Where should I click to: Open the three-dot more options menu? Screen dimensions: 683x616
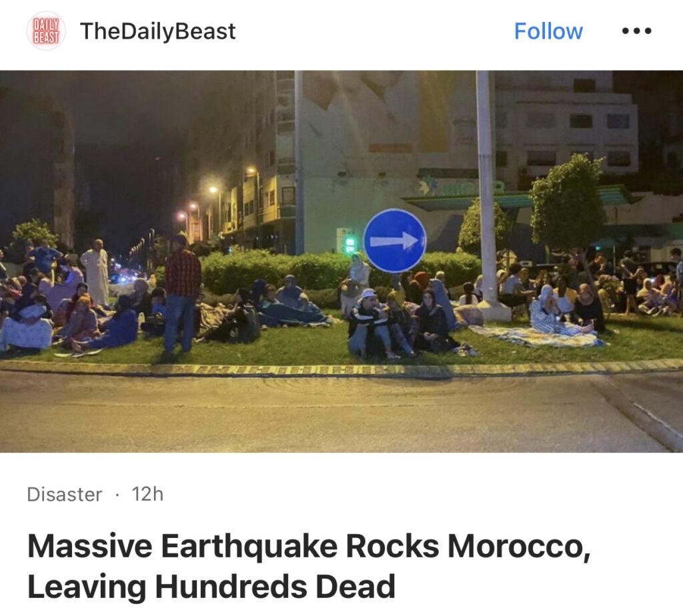point(636,31)
